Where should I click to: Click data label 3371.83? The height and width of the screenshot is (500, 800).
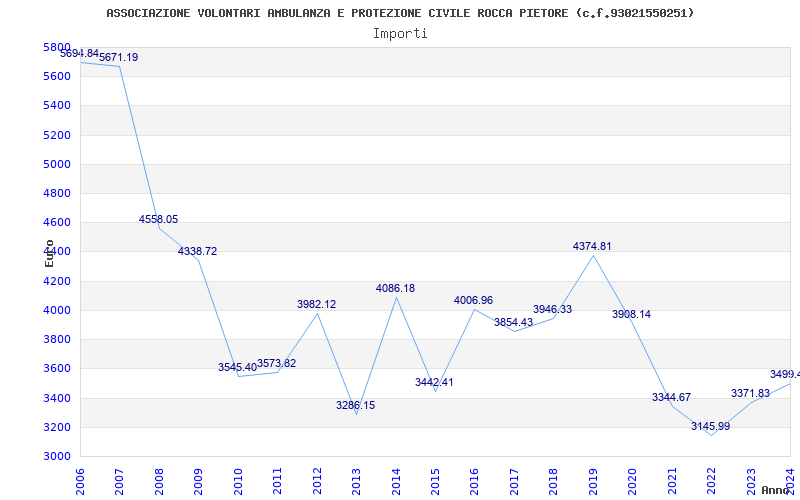click(x=751, y=393)
